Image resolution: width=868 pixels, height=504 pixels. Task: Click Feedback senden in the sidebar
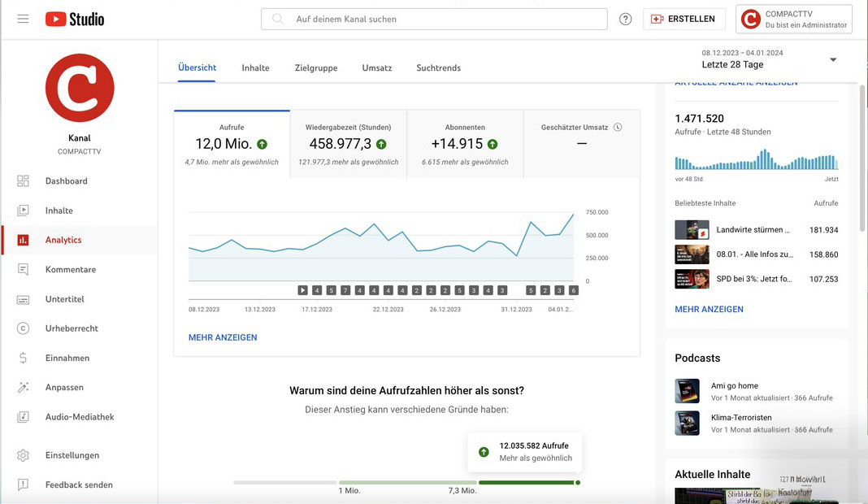[x=79, y=484]
